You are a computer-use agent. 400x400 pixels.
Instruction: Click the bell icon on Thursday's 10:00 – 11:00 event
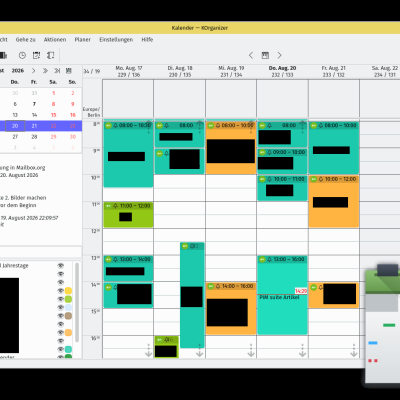click(270, 179)
